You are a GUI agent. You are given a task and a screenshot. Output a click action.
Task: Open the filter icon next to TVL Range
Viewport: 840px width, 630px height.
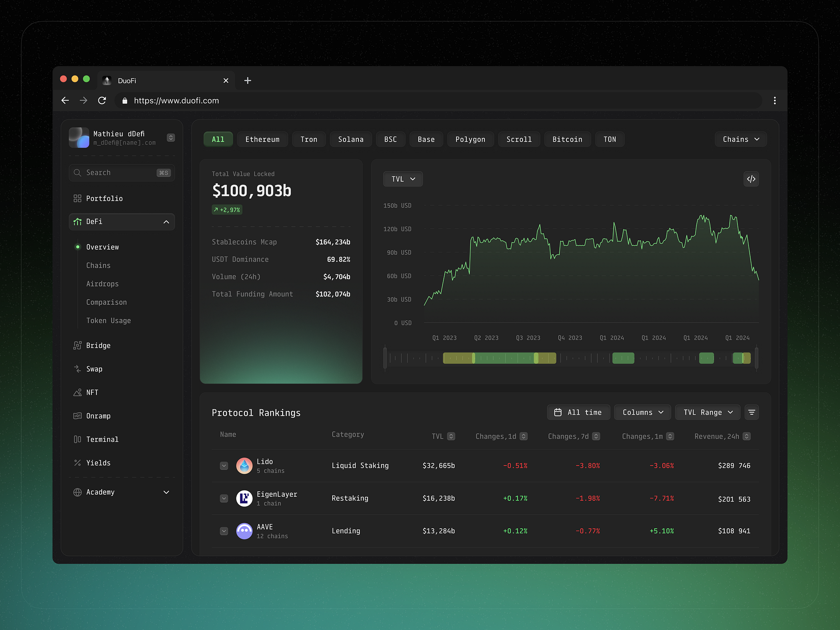[x=752, y=412]
